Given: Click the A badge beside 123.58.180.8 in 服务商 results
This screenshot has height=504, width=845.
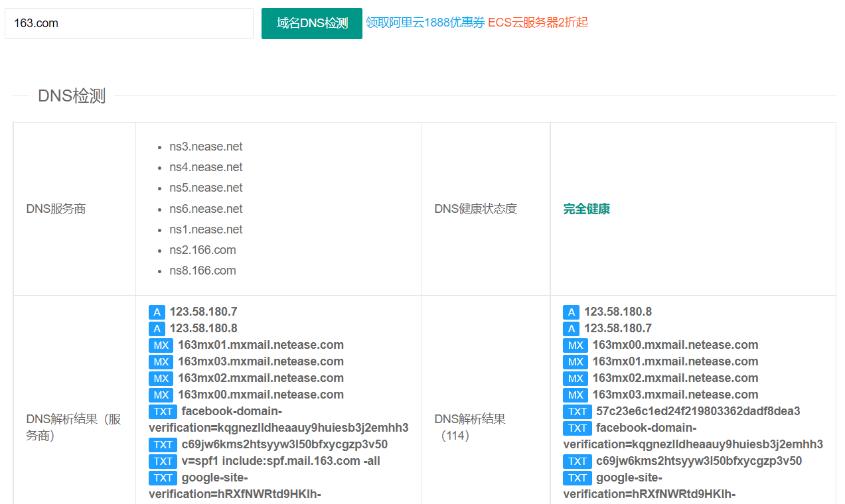Looking at the screenshot, I should coord(157,328).
